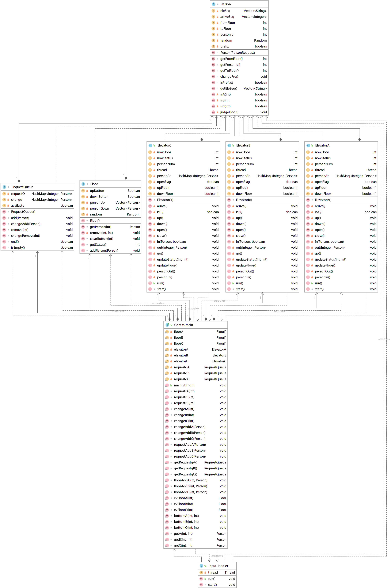Click the ElevatorB class icon
The width and height of the screenshot is (391, 588).
click(229, 145)
